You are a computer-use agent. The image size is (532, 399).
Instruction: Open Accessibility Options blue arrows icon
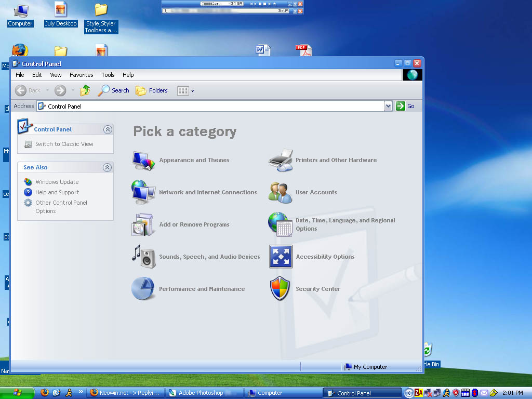(281, 257)
